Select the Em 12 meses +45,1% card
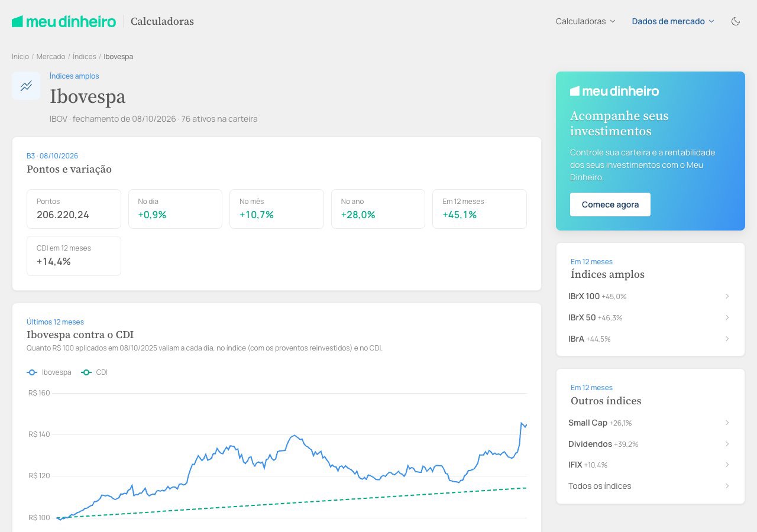757x532 pixels. tap(480, 209)
